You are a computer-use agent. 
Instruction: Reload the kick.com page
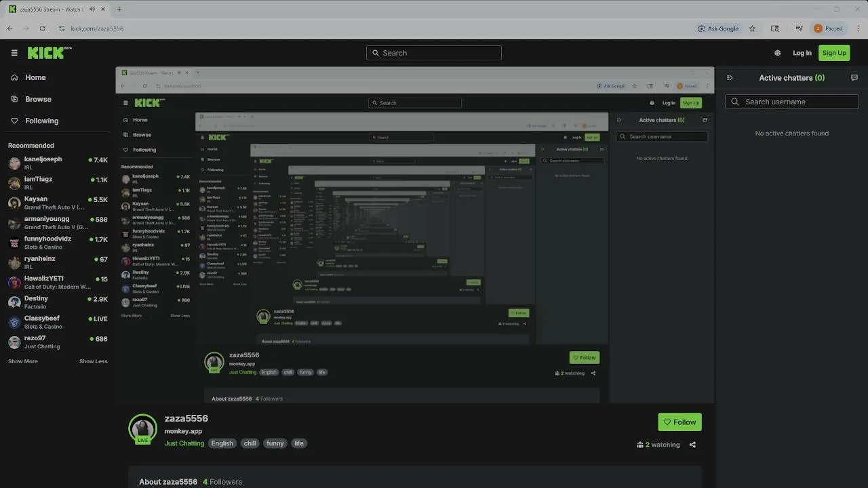[42, 28]
